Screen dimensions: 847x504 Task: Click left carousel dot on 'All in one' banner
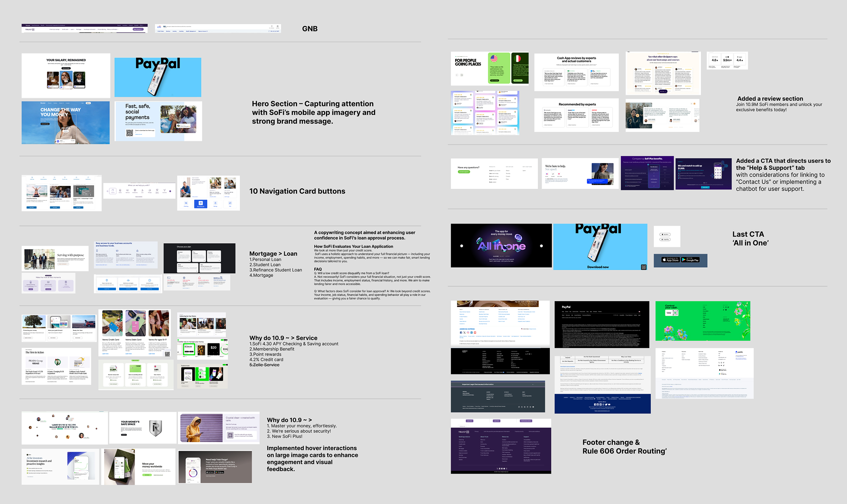tap(462, 246)
